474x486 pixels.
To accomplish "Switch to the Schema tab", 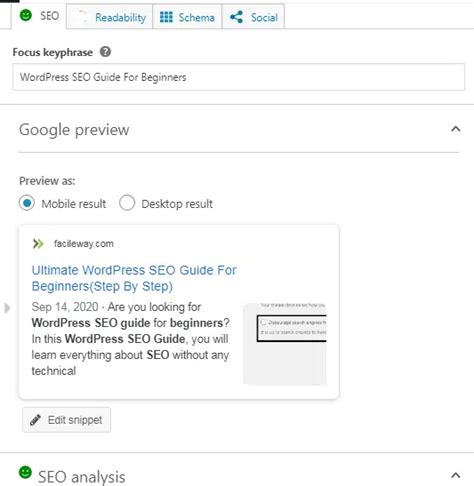I will 187,17.
